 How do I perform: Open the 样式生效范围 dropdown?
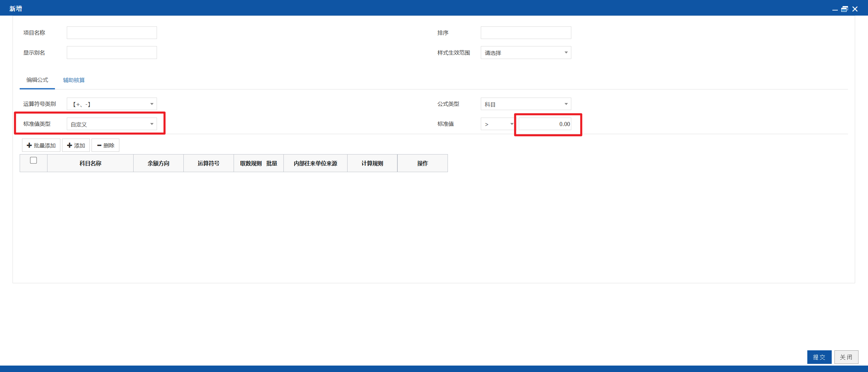click(526, 53)
